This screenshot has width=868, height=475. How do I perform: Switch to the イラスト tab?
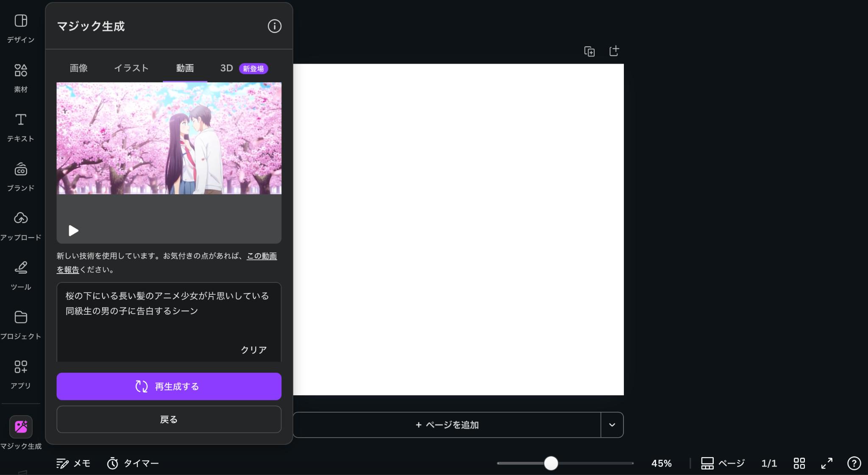[131, 68]
